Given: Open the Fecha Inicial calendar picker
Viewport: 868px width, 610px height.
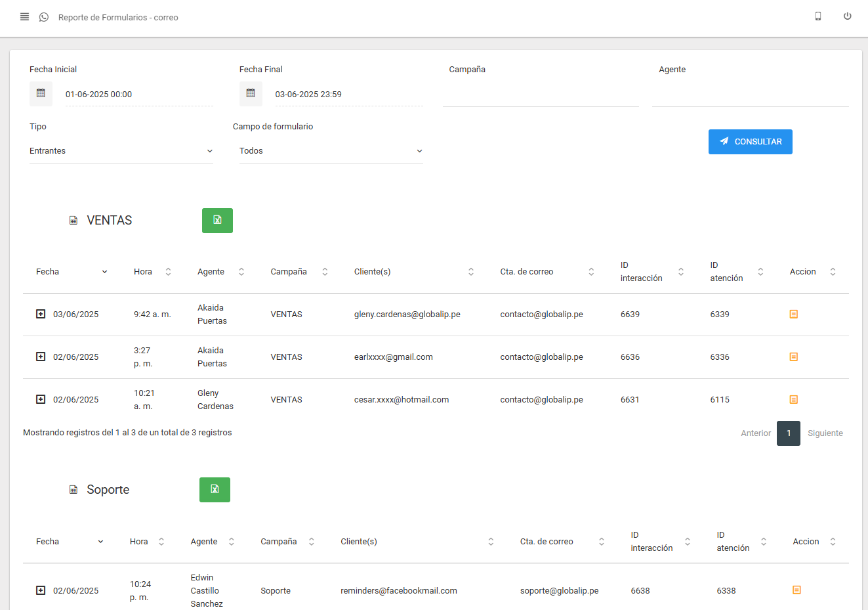Looking at the screenshot, I should click(41, 94).
